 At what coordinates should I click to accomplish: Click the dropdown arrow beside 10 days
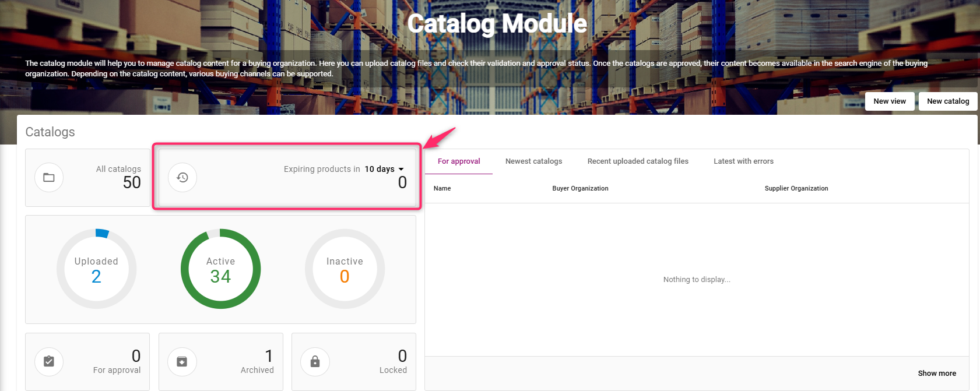click(x=401, y=170)
